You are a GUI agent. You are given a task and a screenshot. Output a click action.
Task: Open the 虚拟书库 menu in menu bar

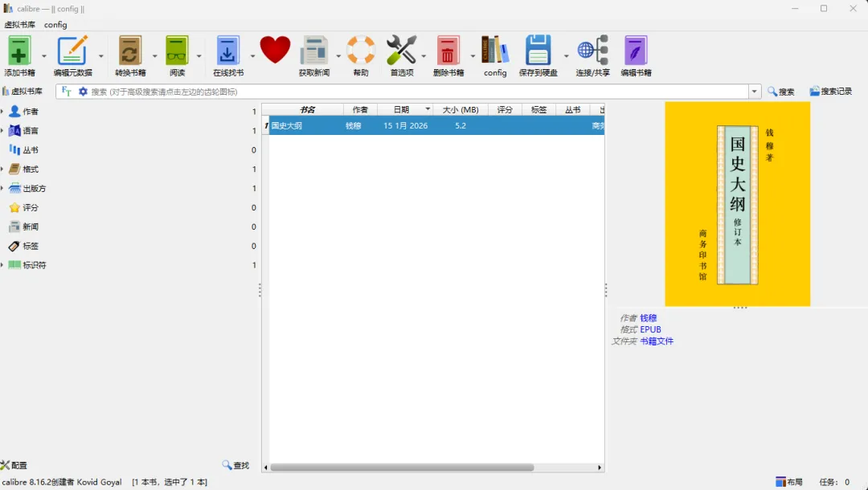pyautogui.click(x=20, y=24)
